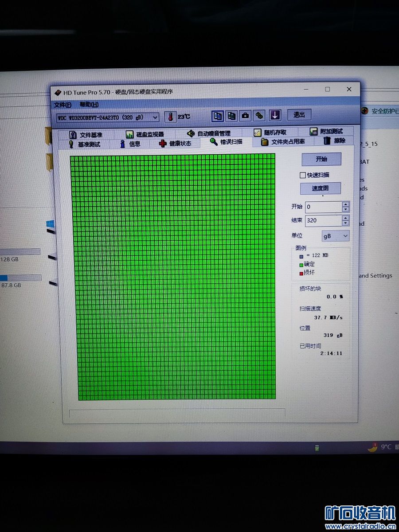The height and width of the screenshot is (532, 399).
Task: Switch to the 基准测试 tab
Action: click(84, 145)
